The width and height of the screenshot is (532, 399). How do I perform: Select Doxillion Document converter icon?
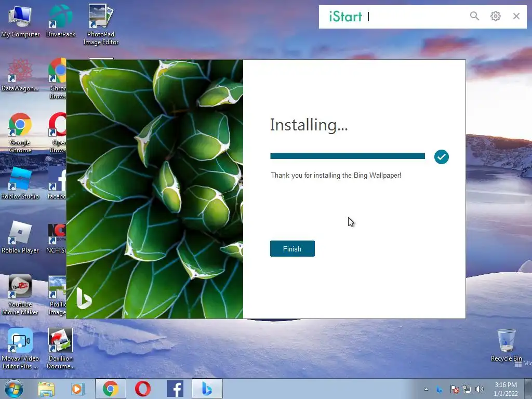click(x=60, y=349)
